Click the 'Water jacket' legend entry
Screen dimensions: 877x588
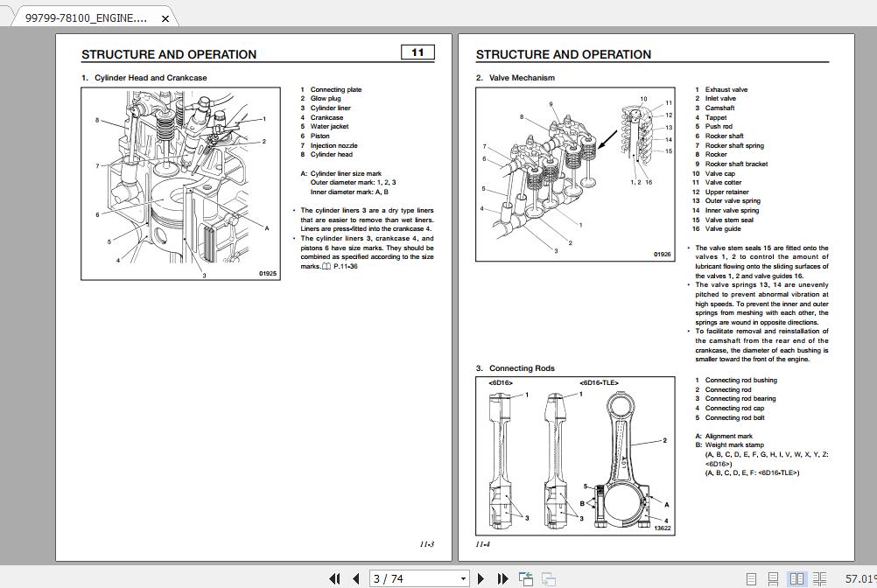[329, 126]
